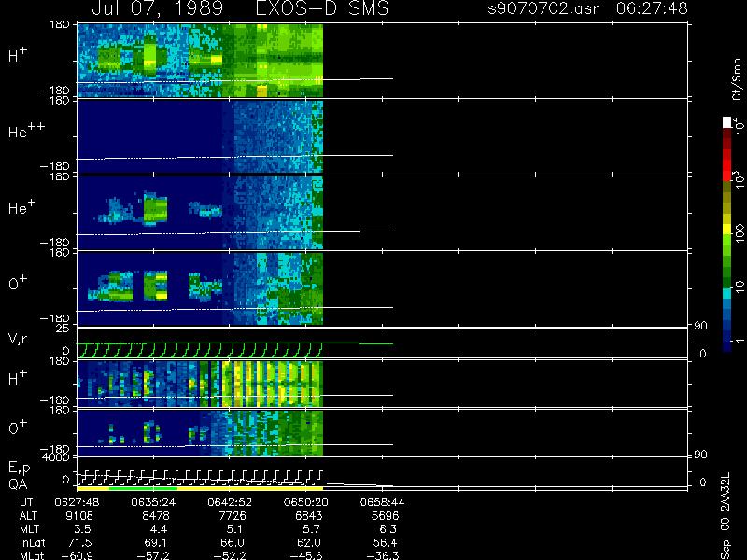Click the ALT value "6843"
Screen dimensions: 747x560
(308, 516)
